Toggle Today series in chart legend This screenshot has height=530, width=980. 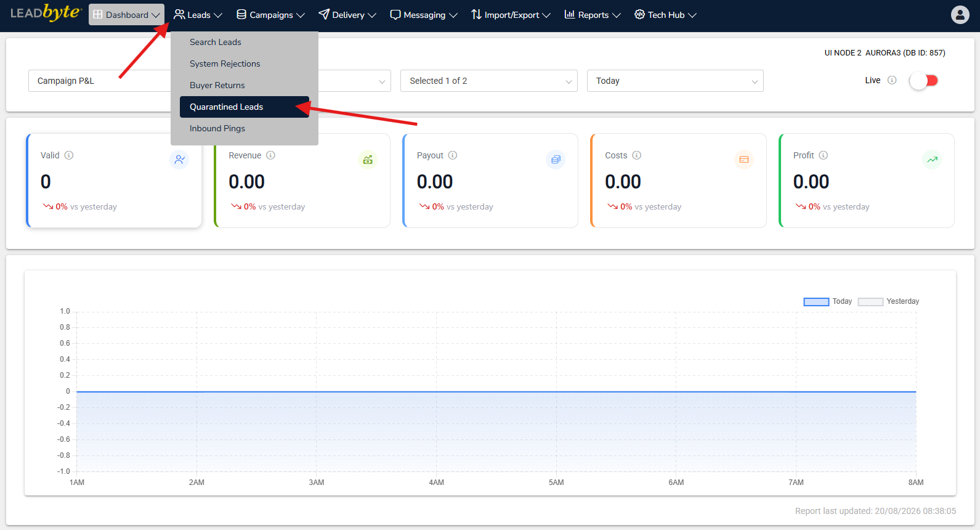click(x=828, y=301)
